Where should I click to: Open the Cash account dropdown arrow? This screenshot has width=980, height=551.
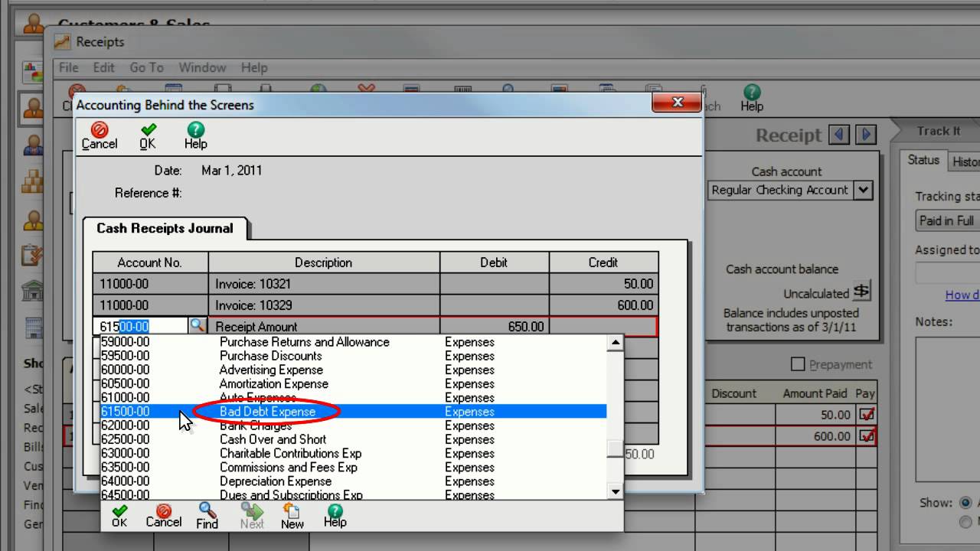point(863,190)
